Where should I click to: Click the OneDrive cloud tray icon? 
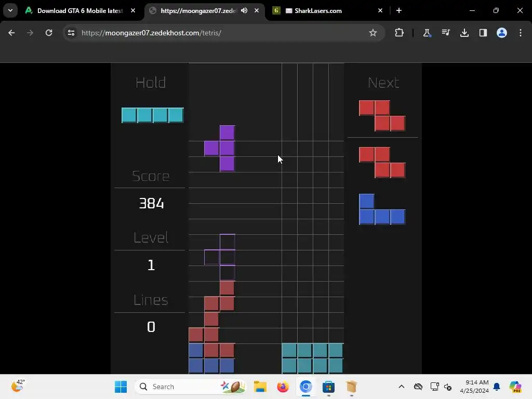click(418, 387)
